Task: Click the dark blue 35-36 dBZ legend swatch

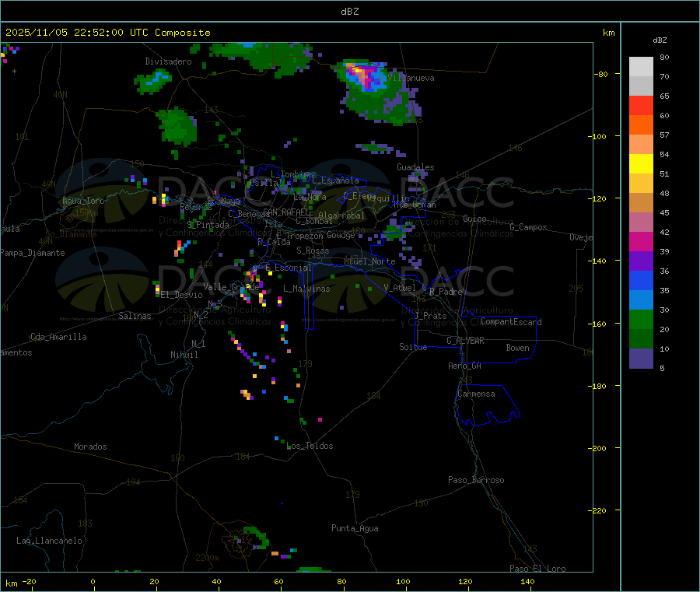Action: click(641, 280)
